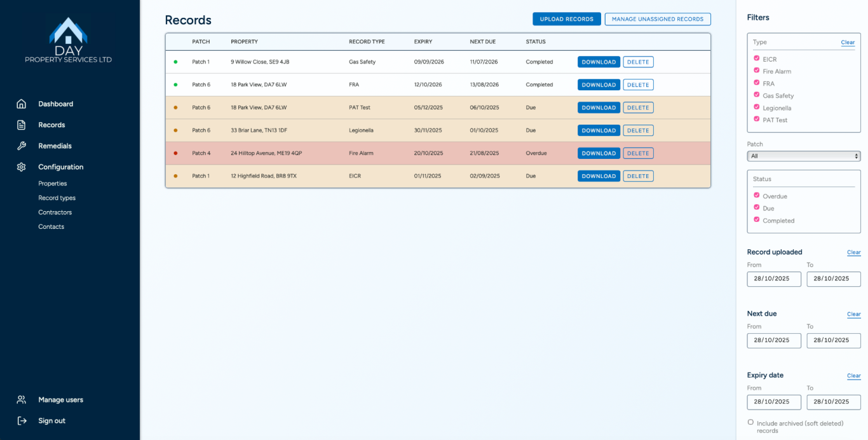Click the Sign out arrow icon
The image size is (868, 440).
click(21, 420)
